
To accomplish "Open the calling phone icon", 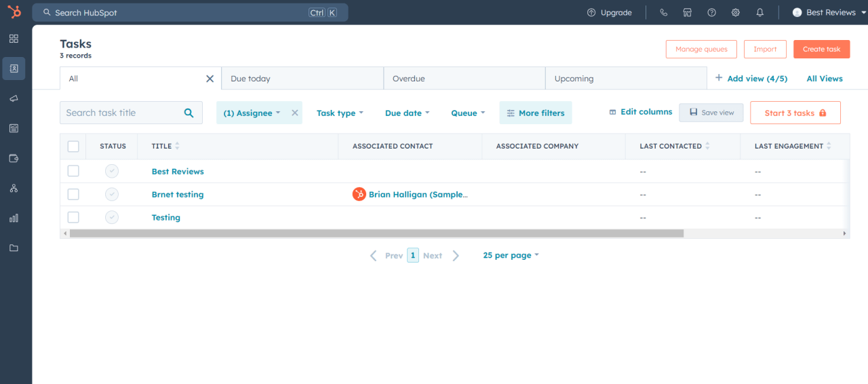I will 664,12.
